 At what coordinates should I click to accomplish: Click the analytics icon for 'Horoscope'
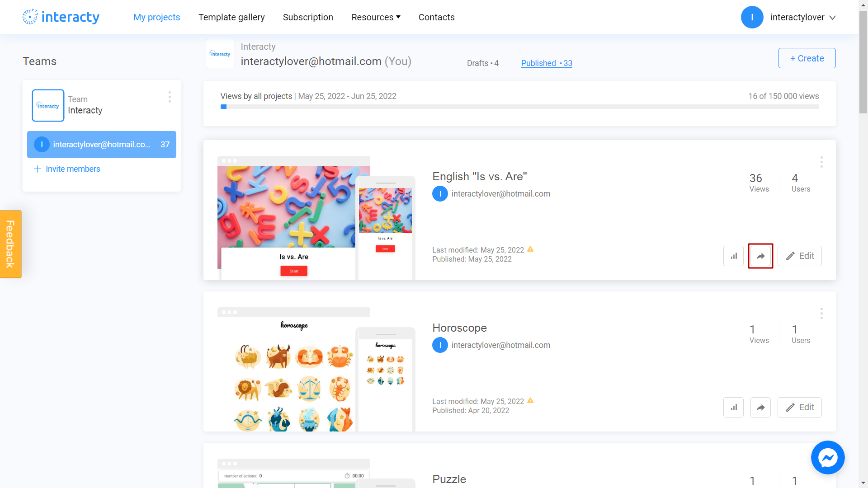(734, 407)
